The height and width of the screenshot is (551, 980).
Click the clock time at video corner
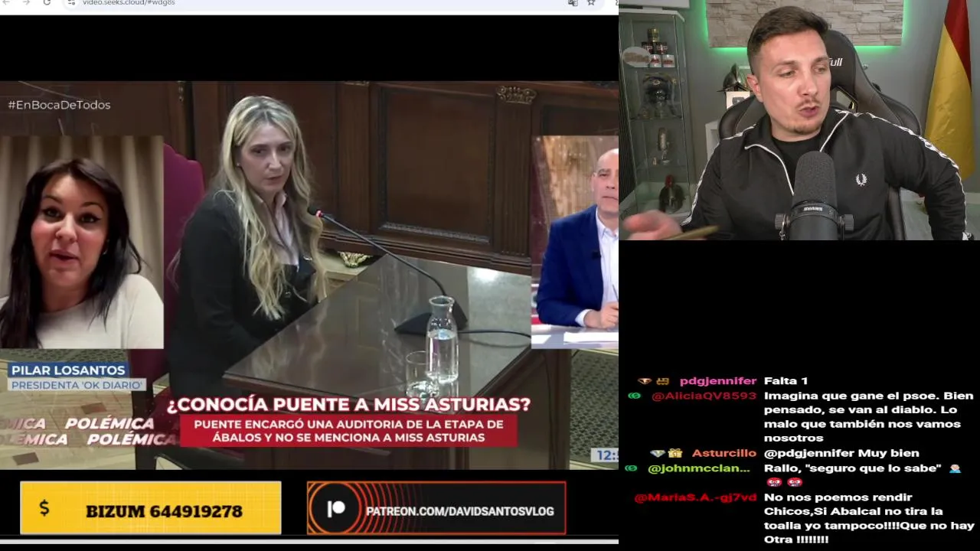tap(606, 455)
